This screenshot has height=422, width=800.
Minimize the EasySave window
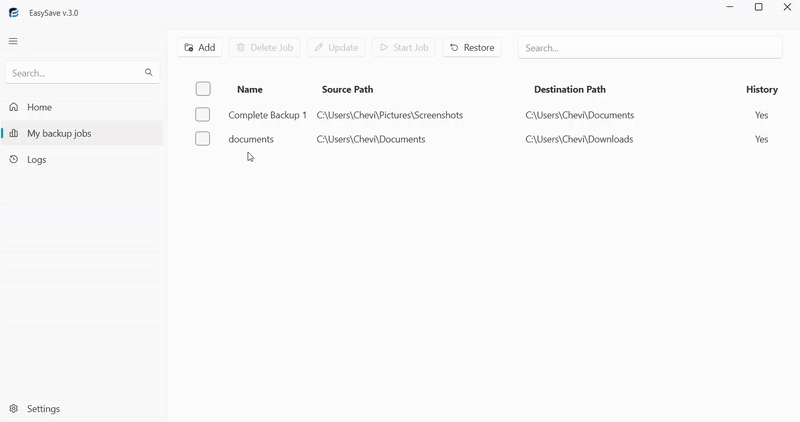[730, 7]
